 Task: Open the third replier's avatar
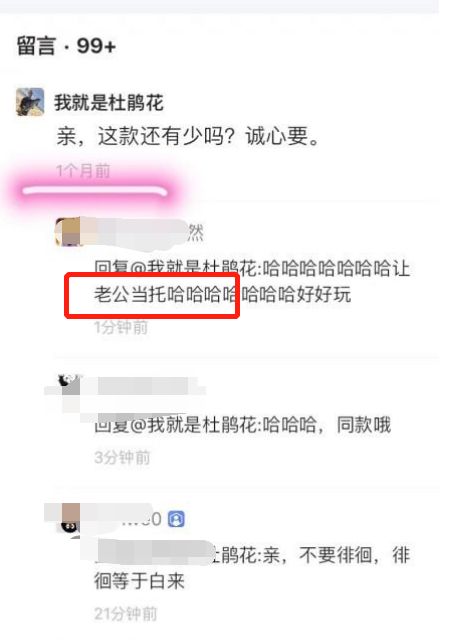(70, 519)
